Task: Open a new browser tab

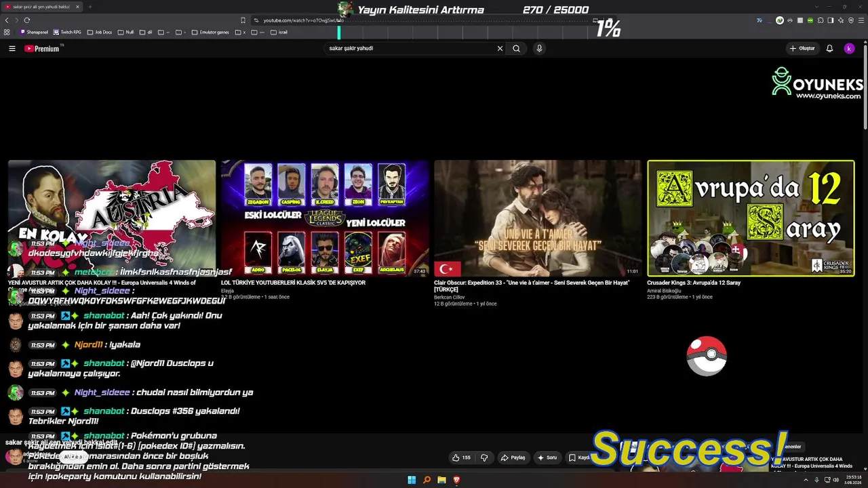Action: (x=90, y=7)
